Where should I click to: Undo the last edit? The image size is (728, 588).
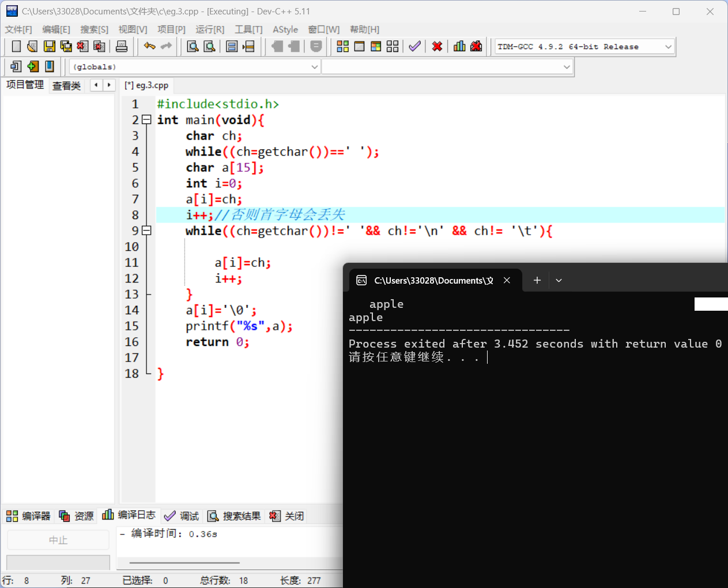[x=150, y=47]
